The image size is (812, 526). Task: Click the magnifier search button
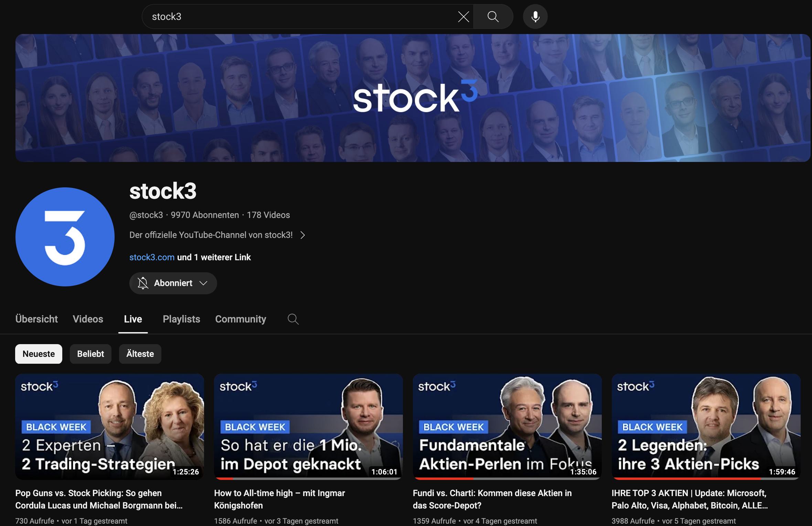[493, 17]
